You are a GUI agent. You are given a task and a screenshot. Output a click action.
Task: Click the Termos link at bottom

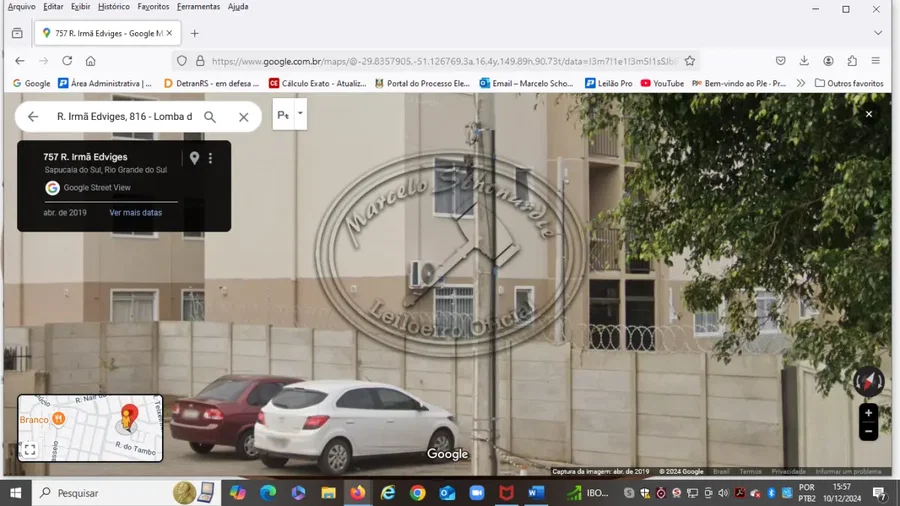point(750,472)
